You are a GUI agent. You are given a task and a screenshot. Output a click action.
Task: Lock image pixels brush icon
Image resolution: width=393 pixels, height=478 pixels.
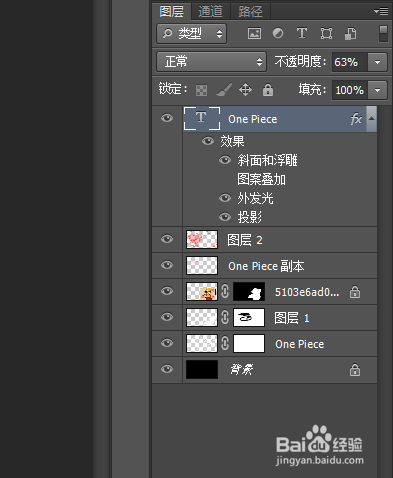[x=224, y=90]
